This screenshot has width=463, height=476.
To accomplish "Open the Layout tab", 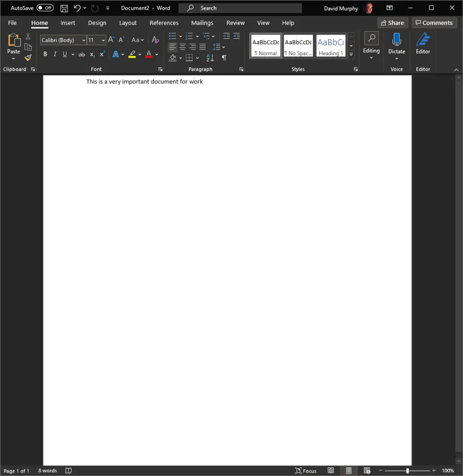I will (128, 23).
